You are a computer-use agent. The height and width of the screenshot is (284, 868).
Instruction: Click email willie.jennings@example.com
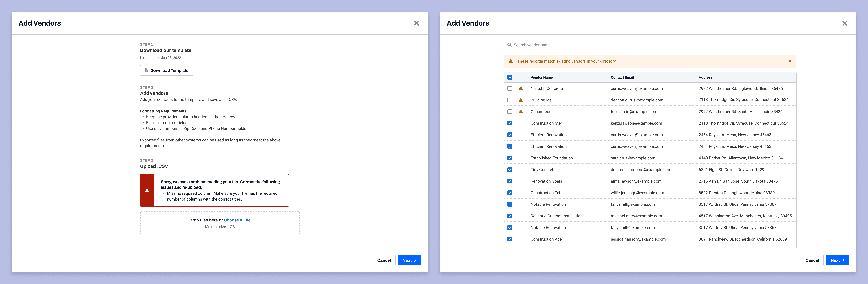tap(637, 193)
